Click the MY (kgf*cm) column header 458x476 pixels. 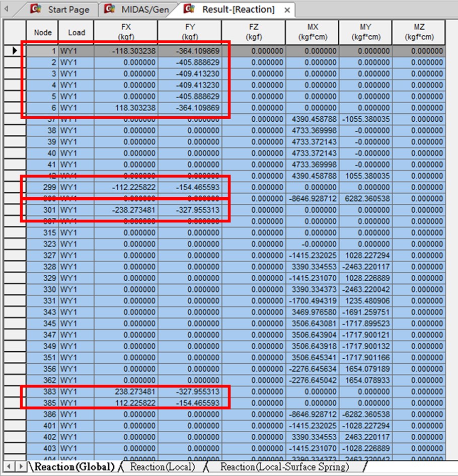[x=366, y=32]
